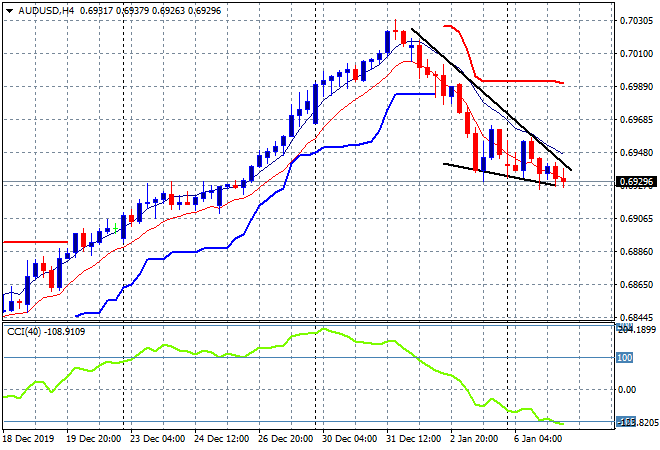Select the 18 Dec 2019 date label
The width and height of the screenshot is (660, 450).
29,439
